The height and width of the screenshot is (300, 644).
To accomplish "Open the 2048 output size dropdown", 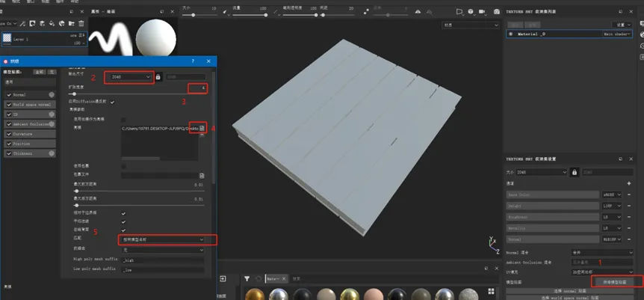I will (x=129, y=77).
